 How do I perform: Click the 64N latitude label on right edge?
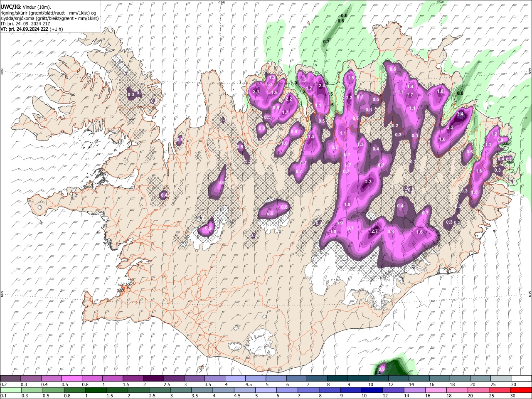point(530,293)
